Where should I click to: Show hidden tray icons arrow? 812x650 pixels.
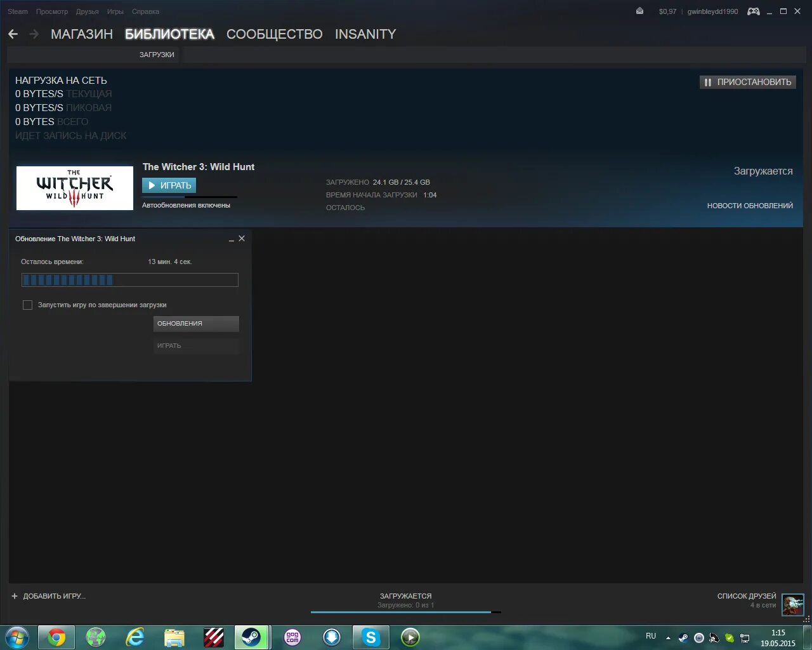coord(668,638)
